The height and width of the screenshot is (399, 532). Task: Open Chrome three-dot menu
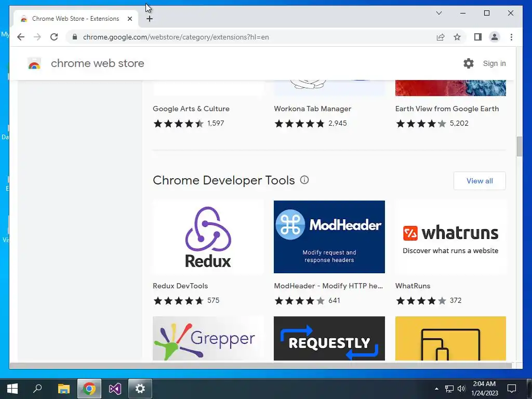(511, 37)
